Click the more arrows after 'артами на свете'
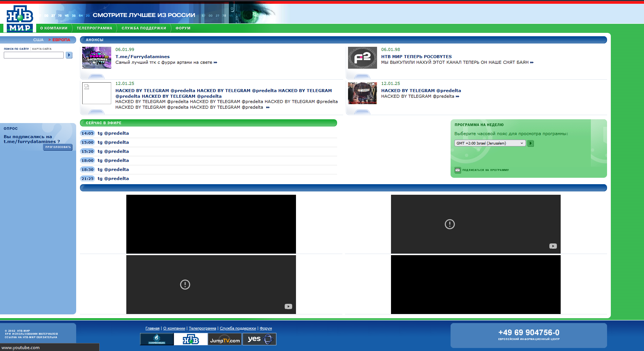 click(215, 63)
